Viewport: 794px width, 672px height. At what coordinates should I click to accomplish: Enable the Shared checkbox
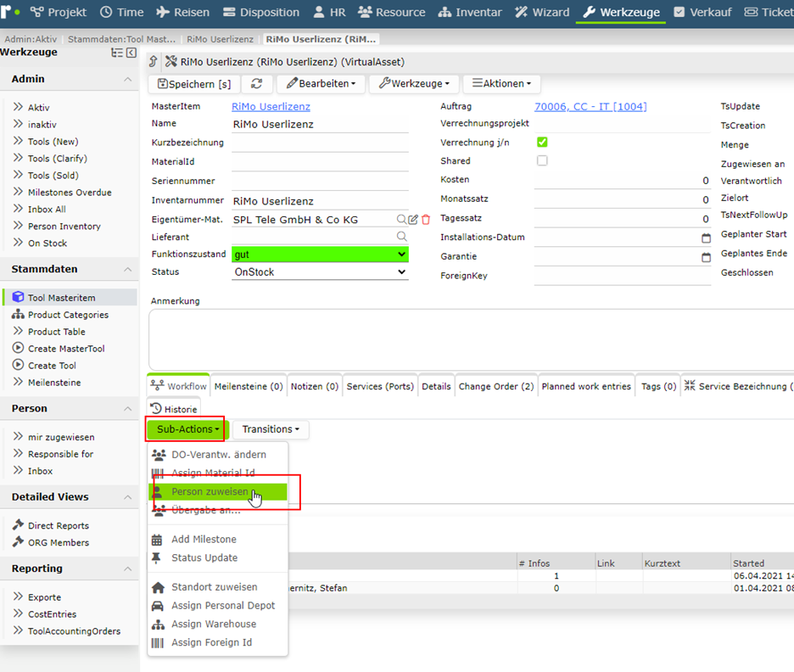542,160
